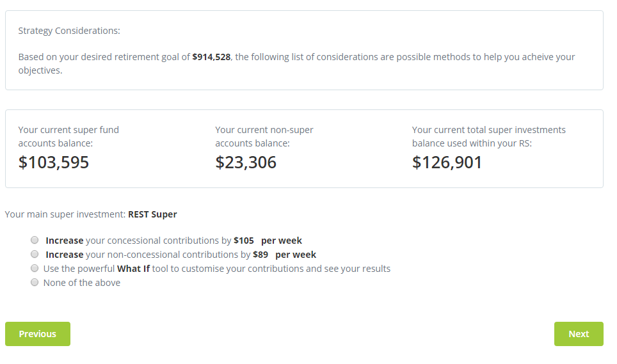Click the bold What If text
The height and width of the screenshot is (364, 617).
tap(133, 269)
